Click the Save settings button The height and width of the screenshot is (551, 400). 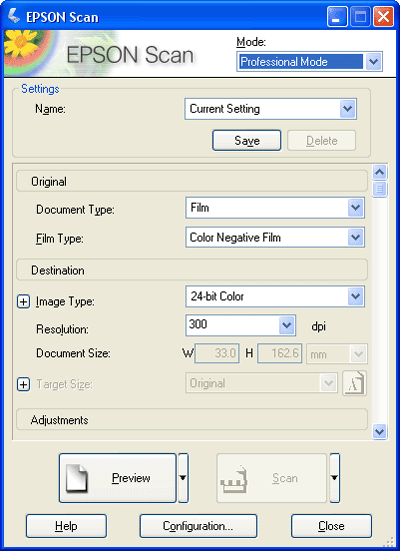[x=247, y=141]
